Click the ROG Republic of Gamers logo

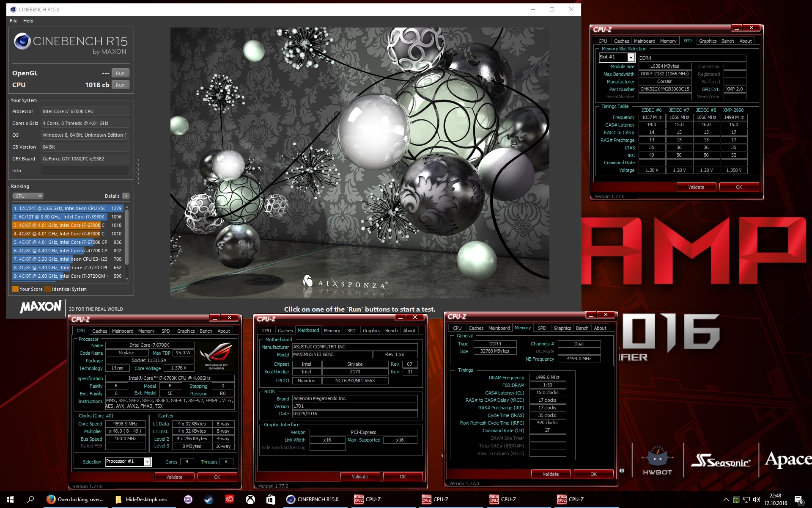(x=216, y=356)
